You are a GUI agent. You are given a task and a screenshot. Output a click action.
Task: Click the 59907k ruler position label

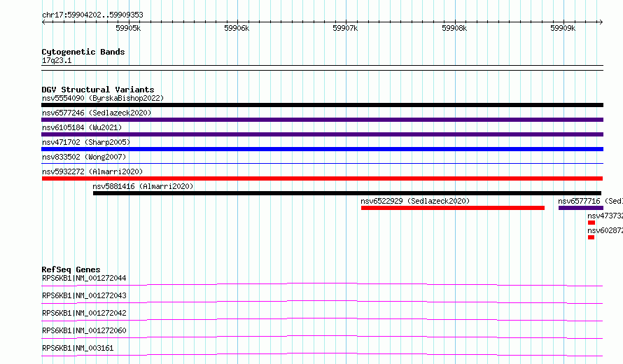click(x=345, y=28)
